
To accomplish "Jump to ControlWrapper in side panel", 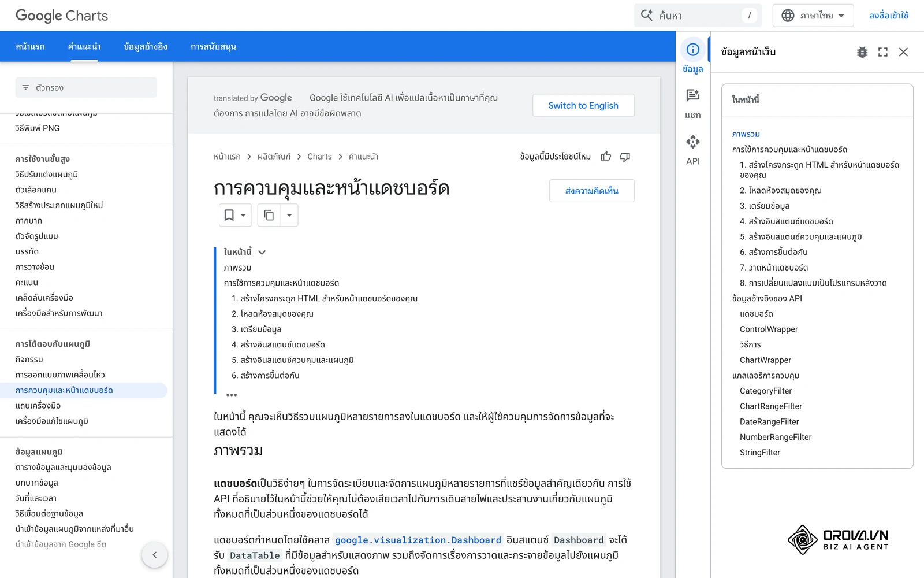I will tap(769, 329).
